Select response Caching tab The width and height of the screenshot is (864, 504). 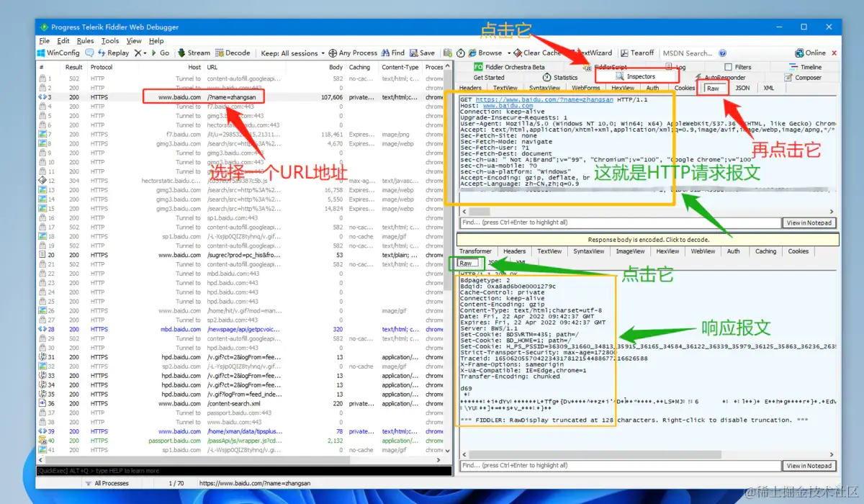(766, 251)
